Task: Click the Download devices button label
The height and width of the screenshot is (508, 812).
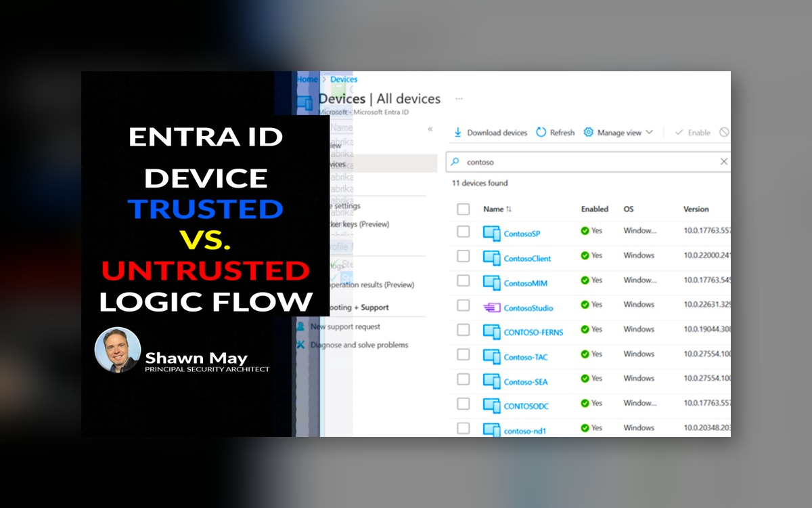Action: click(497, 133)
